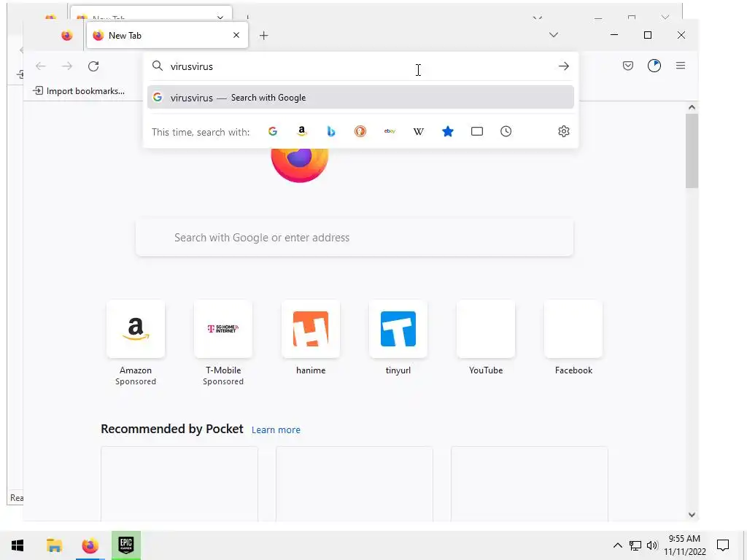Select the New Tab tab
The width and height of the screenshot is (747, 560).
pos(167,35)
